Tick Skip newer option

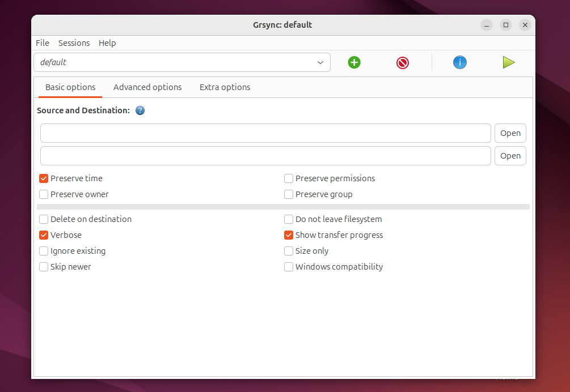[44, 267]
